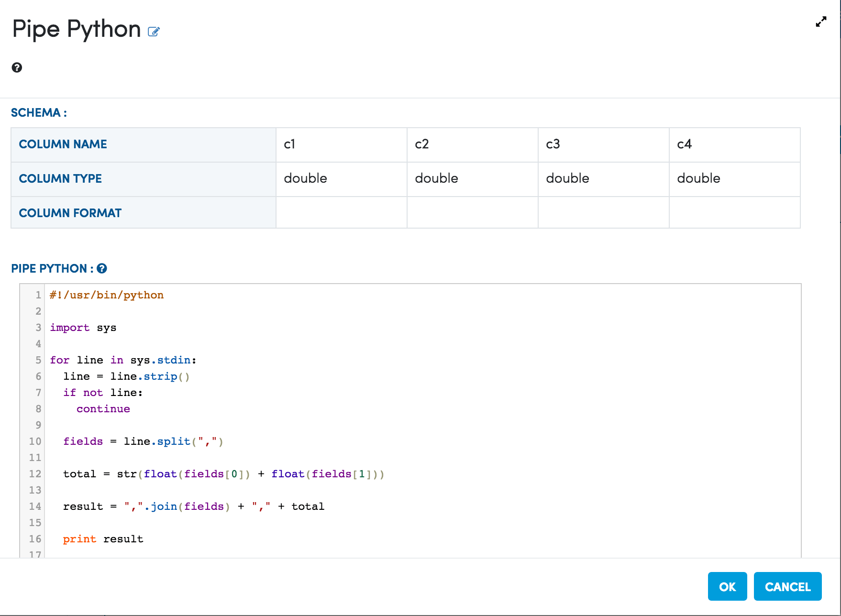Click the c3 column name cell
Image resolution: width=841 pixels, height=616 pixels.
tap(603, 144)
